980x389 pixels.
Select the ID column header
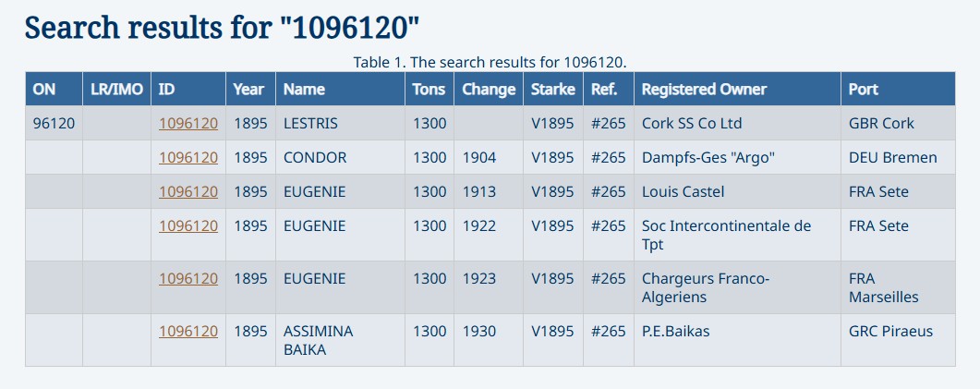pos(167,90)
